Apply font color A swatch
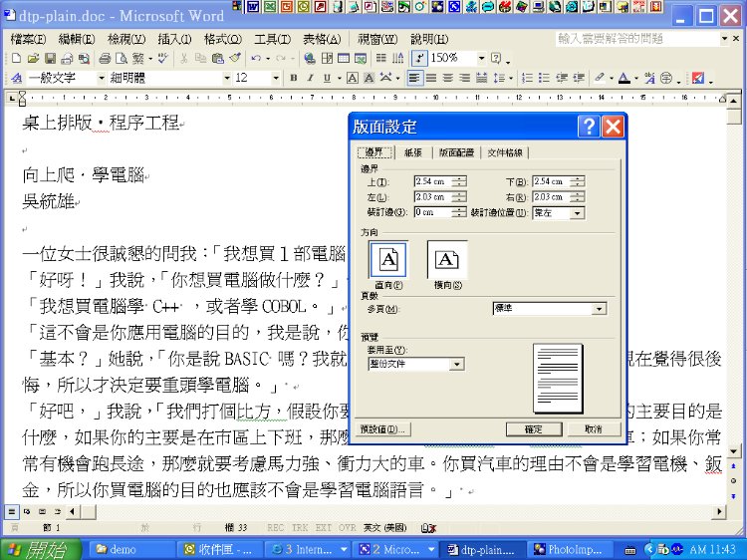747x560 pixels. coord(624,78)
